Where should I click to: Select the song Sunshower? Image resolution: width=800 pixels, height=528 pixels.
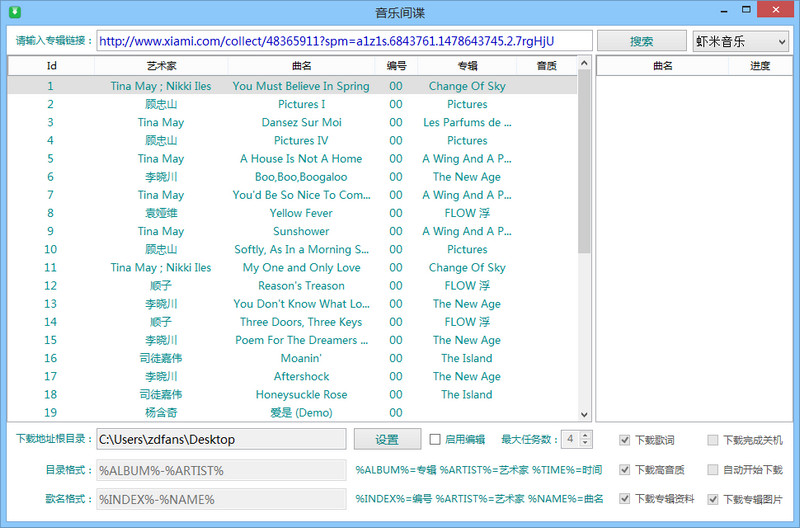(x=301, y=231)
